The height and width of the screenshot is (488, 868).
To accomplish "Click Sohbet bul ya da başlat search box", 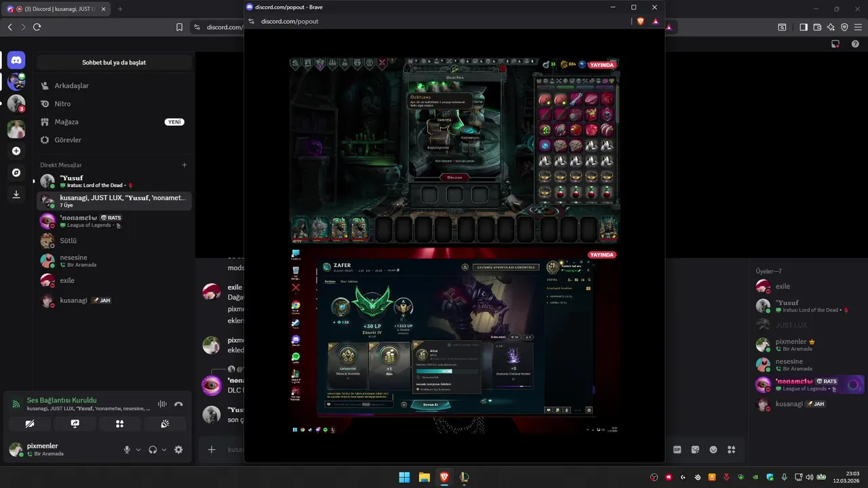I will pos(114,62).
